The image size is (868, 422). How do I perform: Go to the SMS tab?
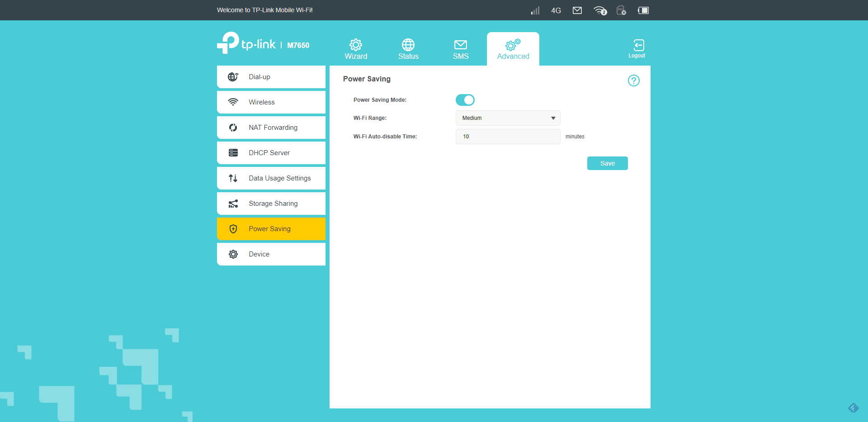point(461,49)
